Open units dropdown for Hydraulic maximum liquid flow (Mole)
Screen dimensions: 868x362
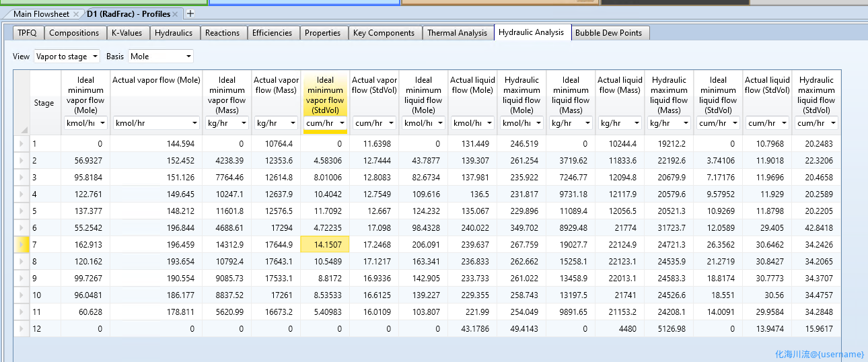521,123
